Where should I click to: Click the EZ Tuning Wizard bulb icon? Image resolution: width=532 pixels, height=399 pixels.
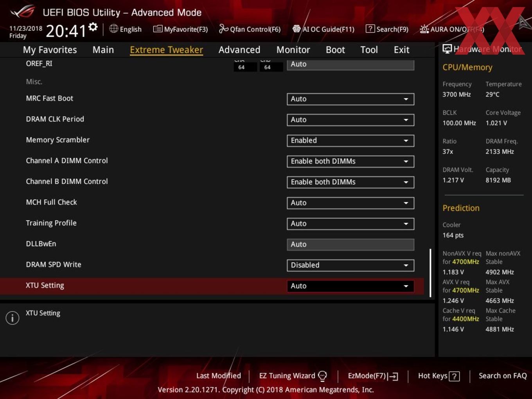322,376
